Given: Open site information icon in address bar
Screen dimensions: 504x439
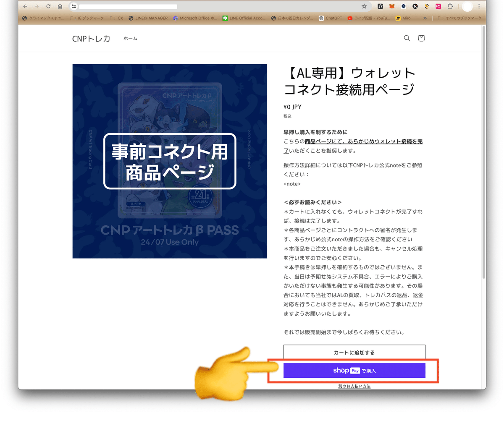Looking at the screenshot, I should coord(74,6).
